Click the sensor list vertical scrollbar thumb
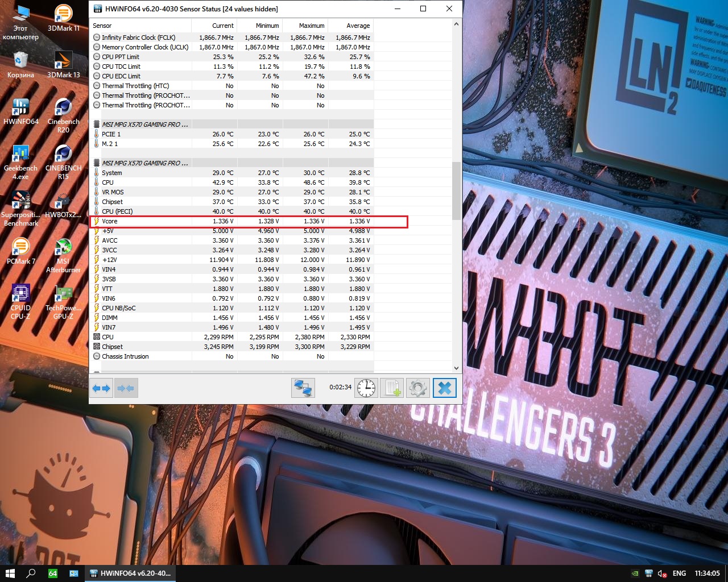728x582 pixels. coord(456,191)
